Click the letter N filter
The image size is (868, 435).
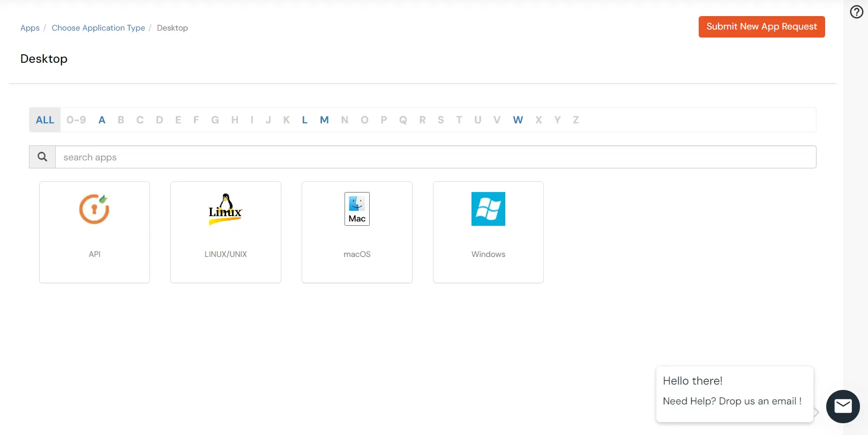pos(345,120)
